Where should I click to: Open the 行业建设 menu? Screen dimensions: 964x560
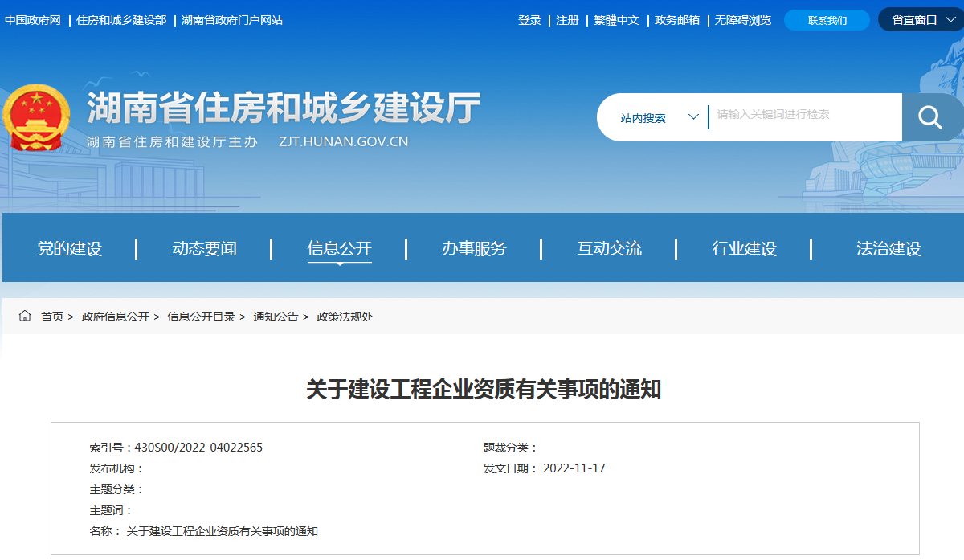tap(744, 248)
